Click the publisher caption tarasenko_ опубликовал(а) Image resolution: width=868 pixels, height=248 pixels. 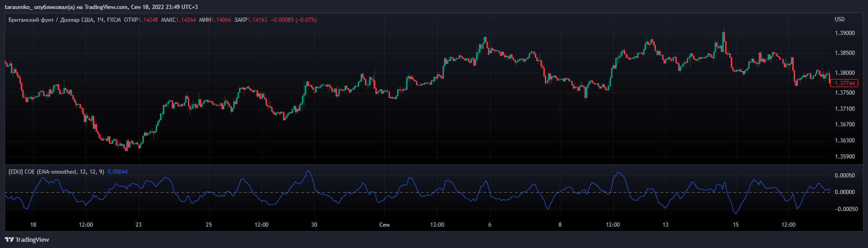40,7
